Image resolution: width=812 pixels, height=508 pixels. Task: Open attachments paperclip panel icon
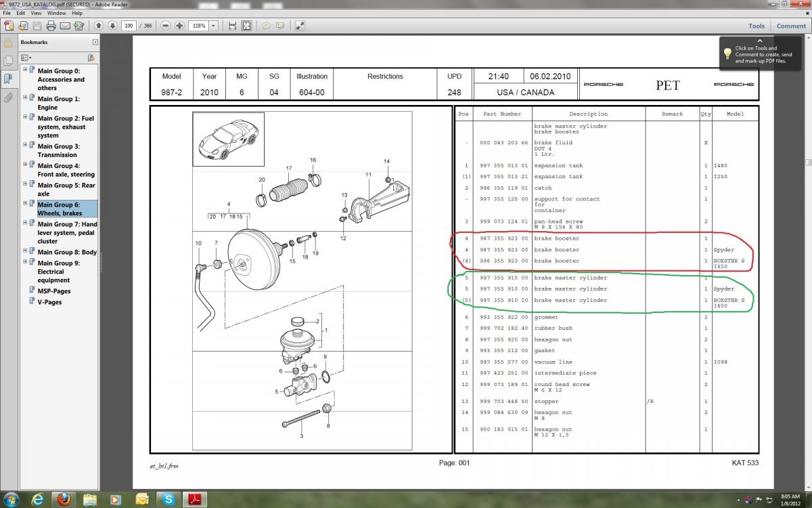click(x=8, y=98)
